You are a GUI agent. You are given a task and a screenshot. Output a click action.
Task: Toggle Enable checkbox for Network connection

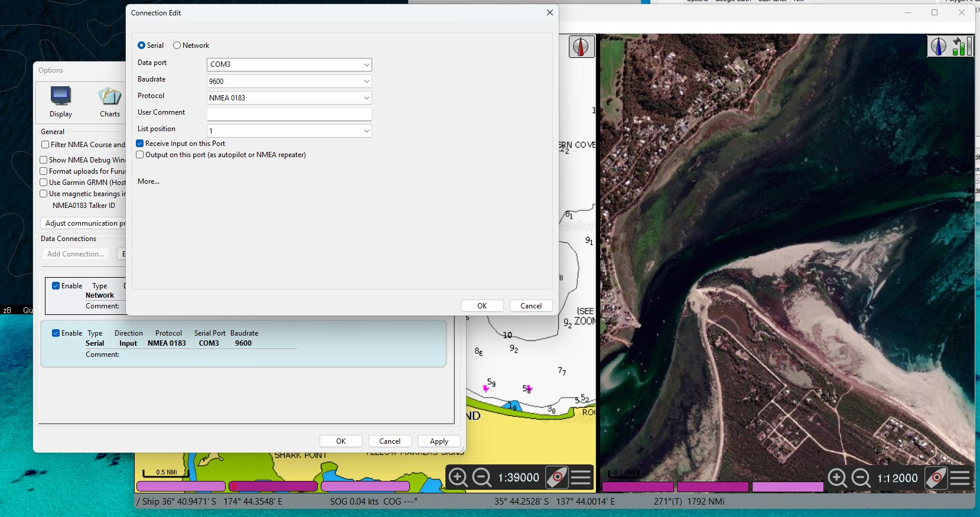[x=56, y=286]
